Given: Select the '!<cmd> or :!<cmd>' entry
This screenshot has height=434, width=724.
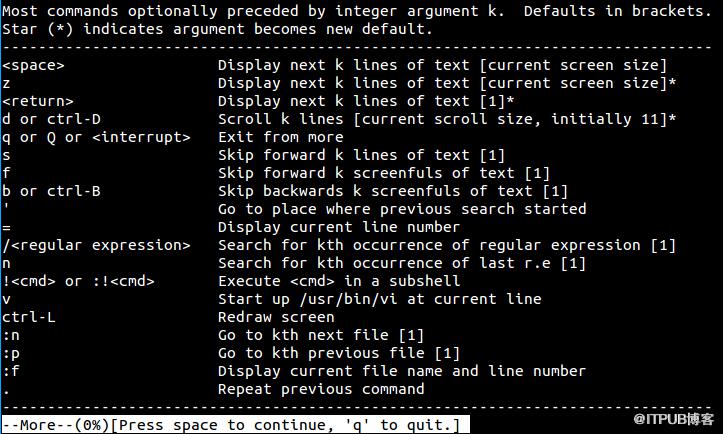Looking at the screenshot, I should coord(78,281).
